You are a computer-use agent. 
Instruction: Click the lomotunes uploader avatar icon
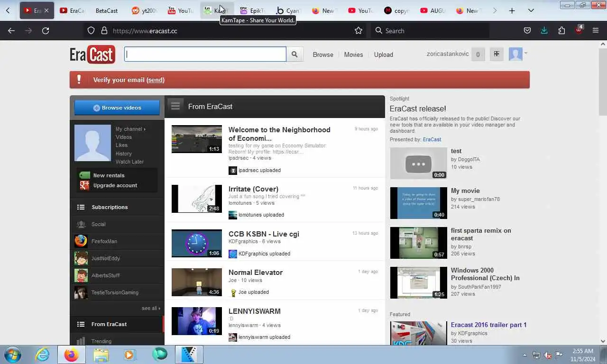click(233, 215)
